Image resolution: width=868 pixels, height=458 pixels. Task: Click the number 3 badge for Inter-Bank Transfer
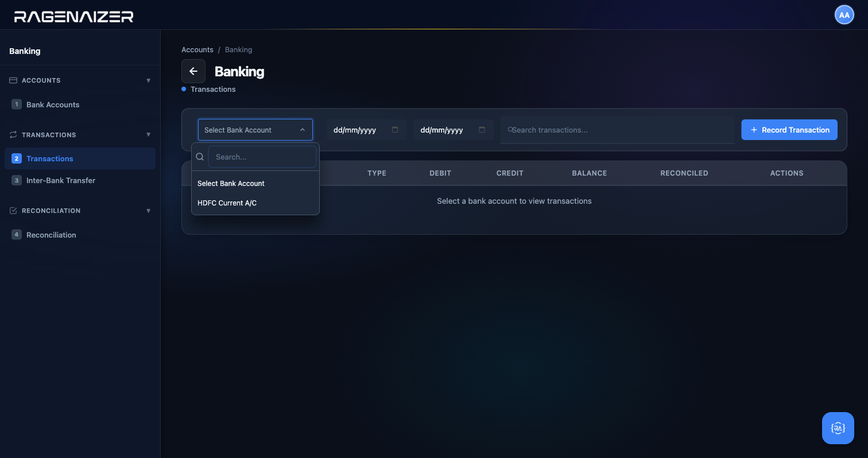point(17,180)
